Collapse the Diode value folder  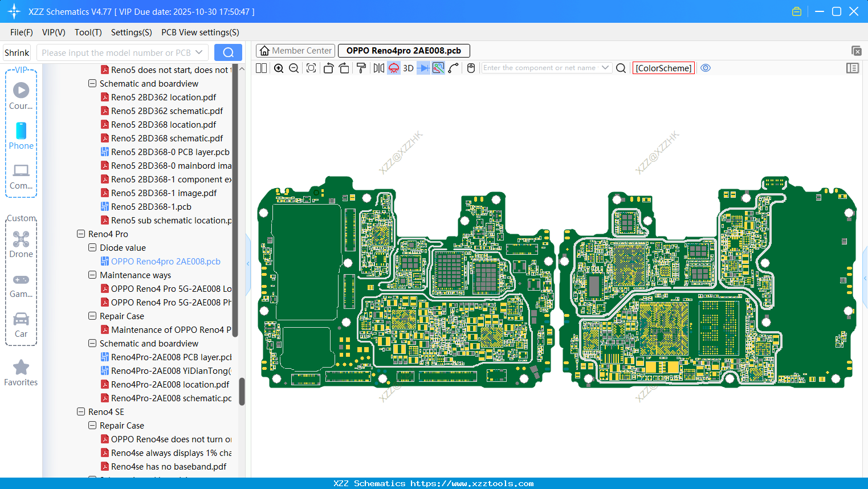(x=92, y=247)
